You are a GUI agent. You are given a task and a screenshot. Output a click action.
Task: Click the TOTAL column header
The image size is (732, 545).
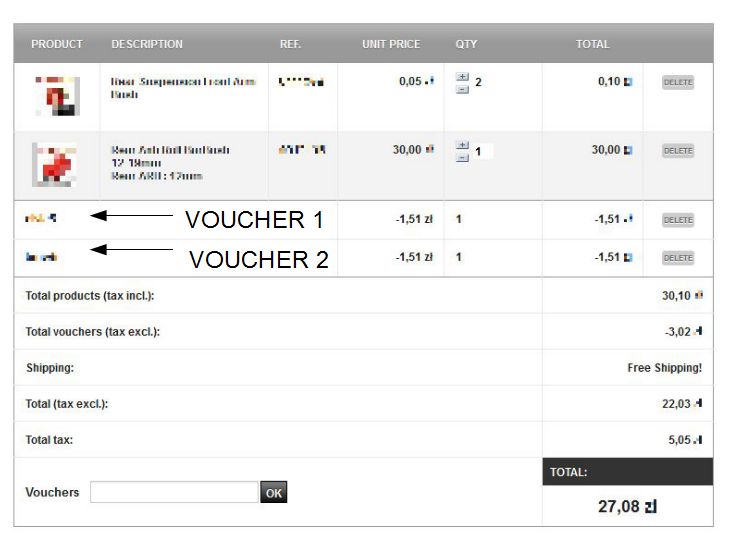pyautogui.click(x=592, y=44)
